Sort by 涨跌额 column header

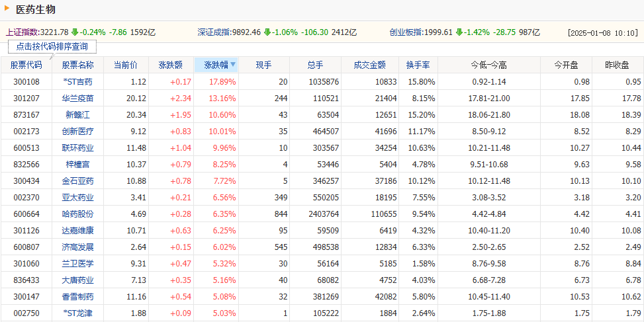click(x=171, y=65)
